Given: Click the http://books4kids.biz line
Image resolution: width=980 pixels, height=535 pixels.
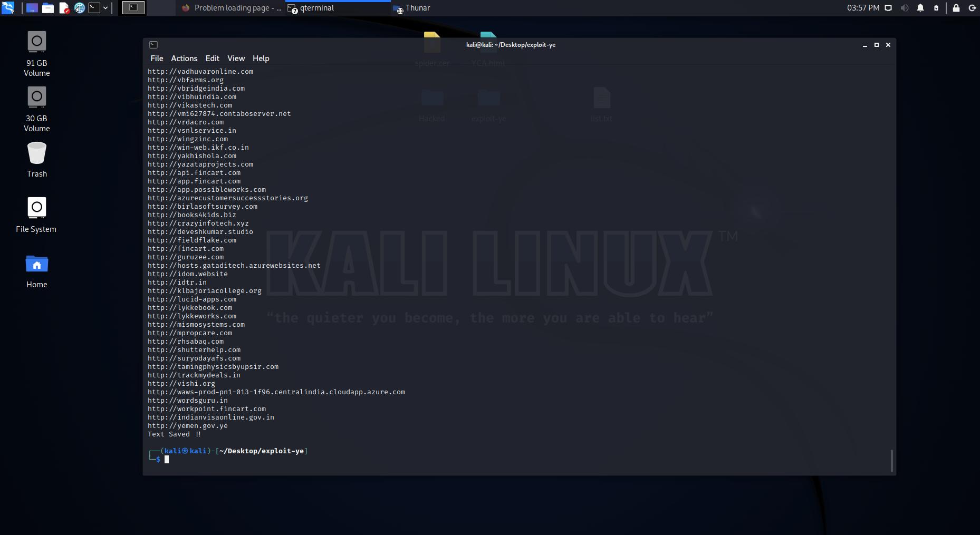Looking at the screenshot, I should click(x=192, y=215).
